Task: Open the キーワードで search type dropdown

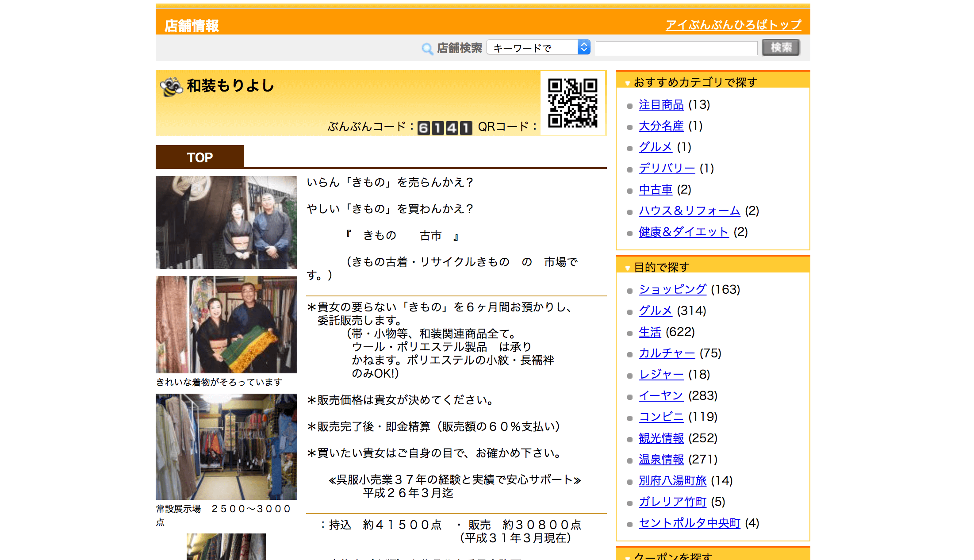Action: (x=538, y=47)
